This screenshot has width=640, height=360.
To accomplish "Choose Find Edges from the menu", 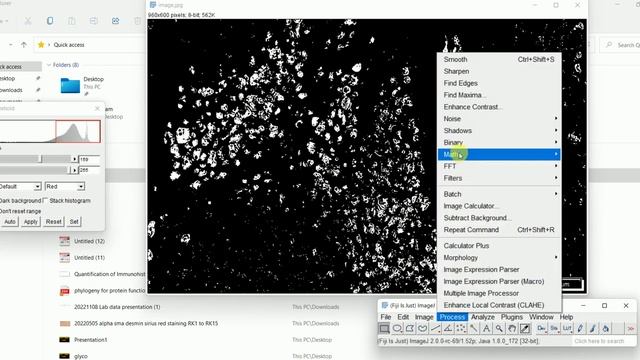I will pos(499,83).
